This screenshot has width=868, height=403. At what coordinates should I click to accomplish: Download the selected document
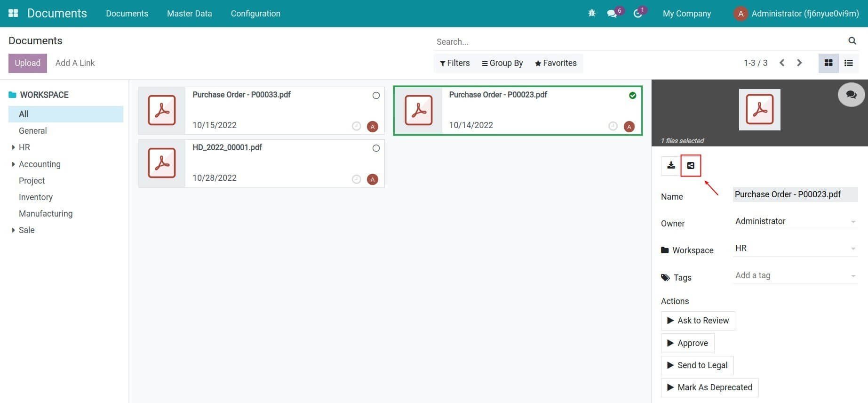tap(671, 166)
